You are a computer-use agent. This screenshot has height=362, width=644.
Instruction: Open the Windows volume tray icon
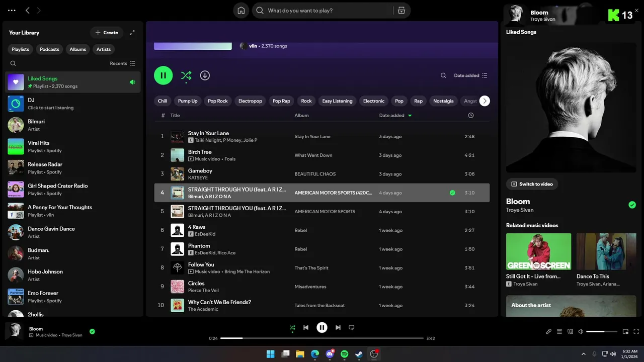(613, 354)
